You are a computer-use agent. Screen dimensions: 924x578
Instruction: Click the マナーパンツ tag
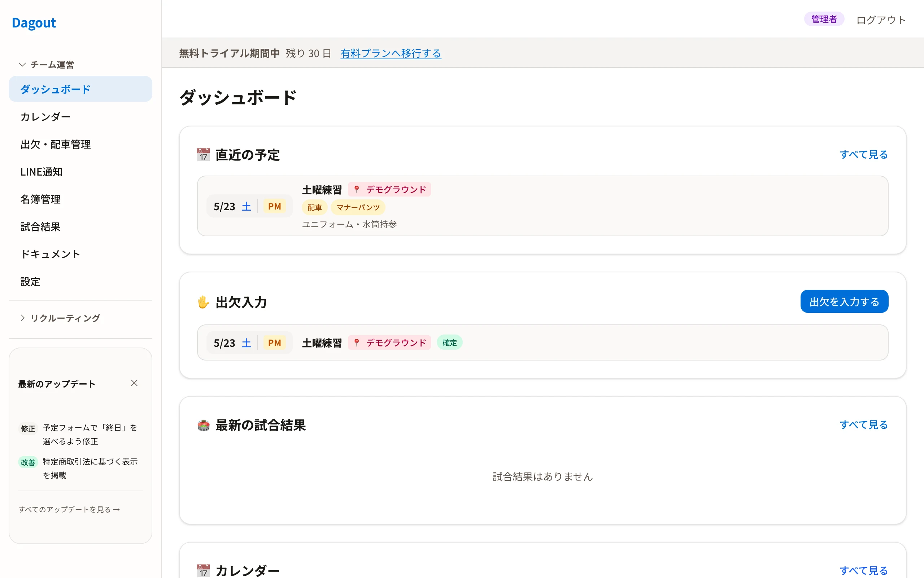[x=358, y=208]
